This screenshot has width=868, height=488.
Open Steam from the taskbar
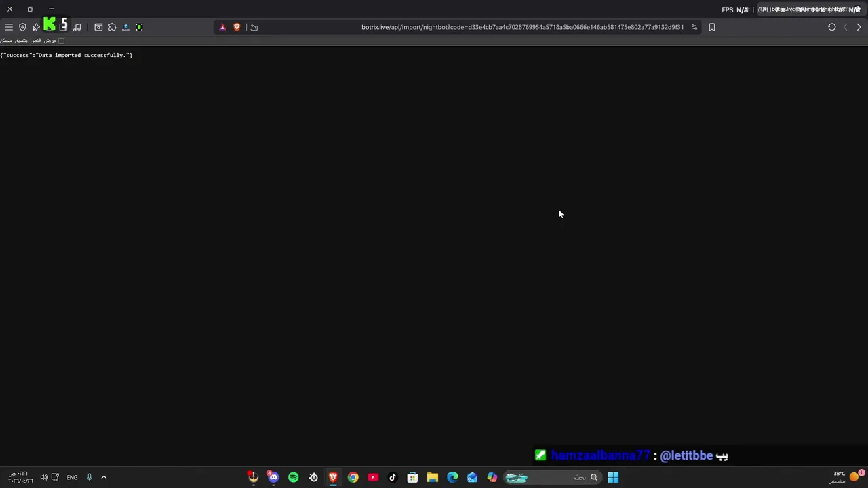(313, 477)
